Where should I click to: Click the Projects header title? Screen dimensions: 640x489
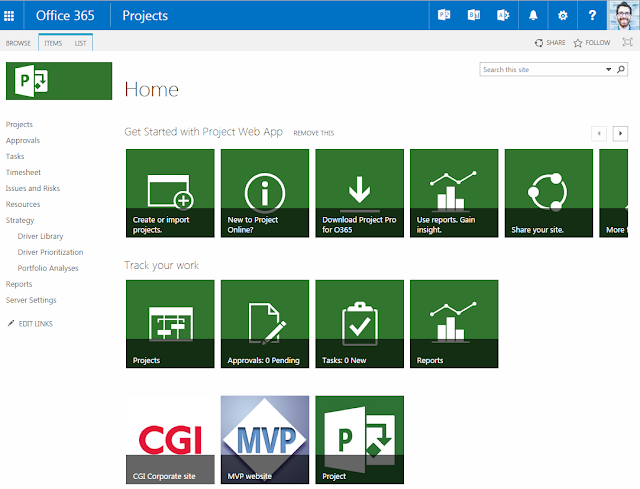pyautogui.click(x=145, y=16)
